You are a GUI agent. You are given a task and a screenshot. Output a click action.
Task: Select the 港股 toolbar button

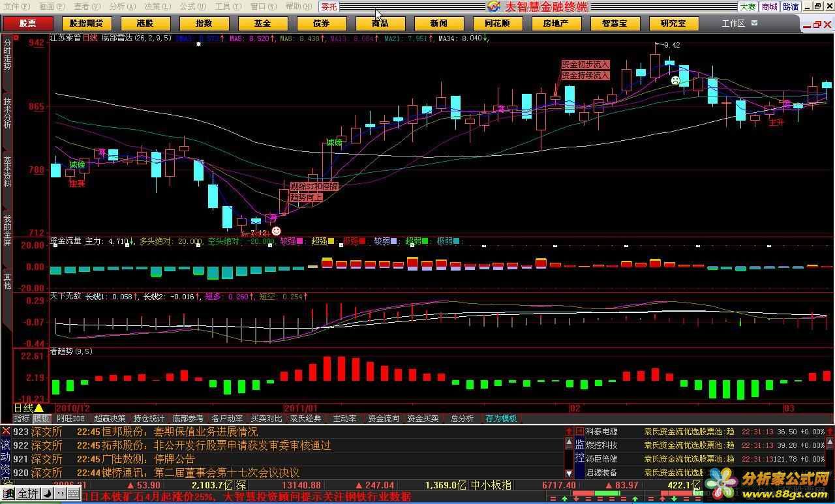click(145, 23)
